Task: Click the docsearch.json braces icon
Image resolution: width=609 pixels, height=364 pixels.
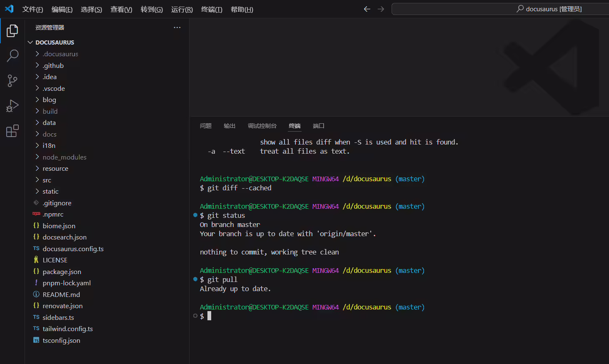Action: pyautogui.click(x=36, y=237)
